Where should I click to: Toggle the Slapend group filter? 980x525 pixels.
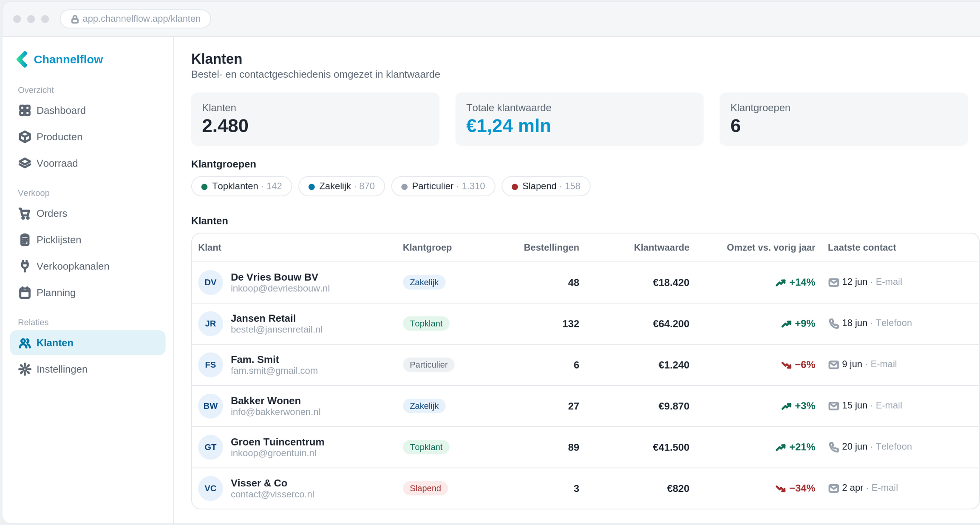546,186
